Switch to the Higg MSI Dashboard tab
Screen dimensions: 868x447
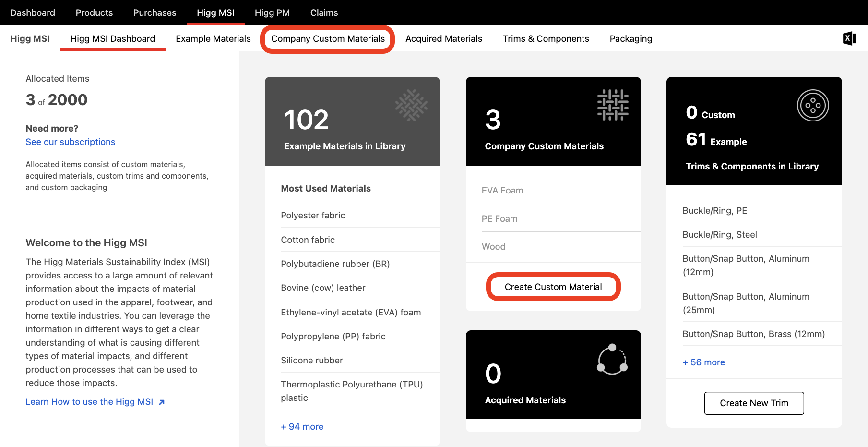click(113, 38)
